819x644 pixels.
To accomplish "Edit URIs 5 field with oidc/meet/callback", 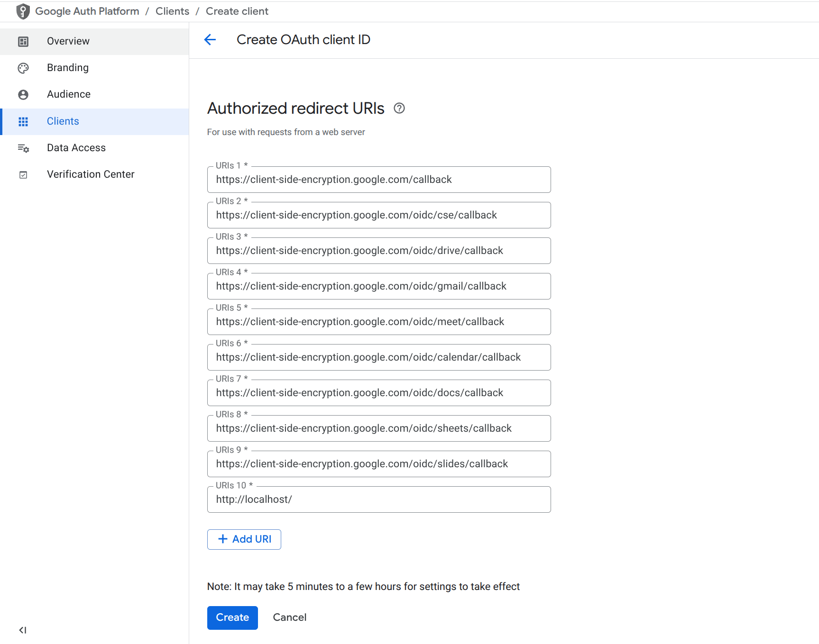I will click(x=379, y=322).
